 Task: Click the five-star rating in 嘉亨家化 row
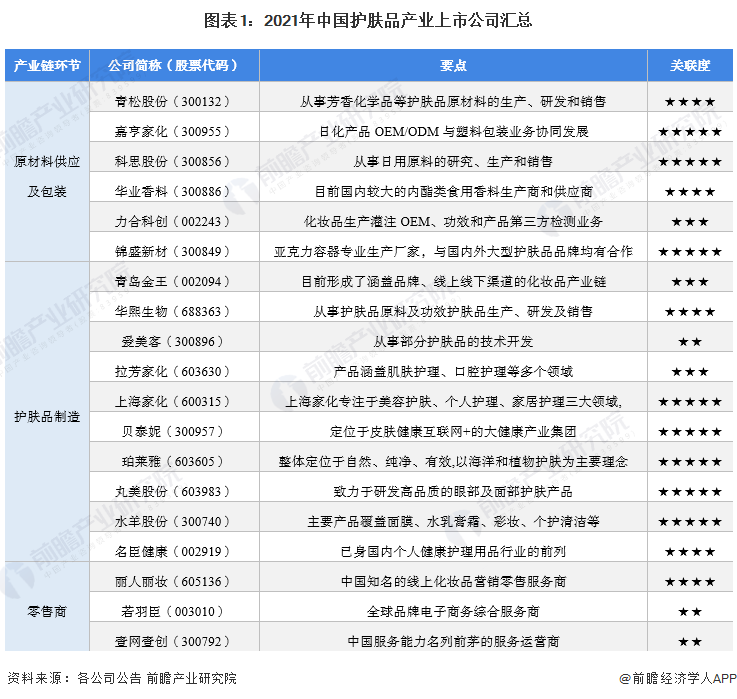[690, 132]
